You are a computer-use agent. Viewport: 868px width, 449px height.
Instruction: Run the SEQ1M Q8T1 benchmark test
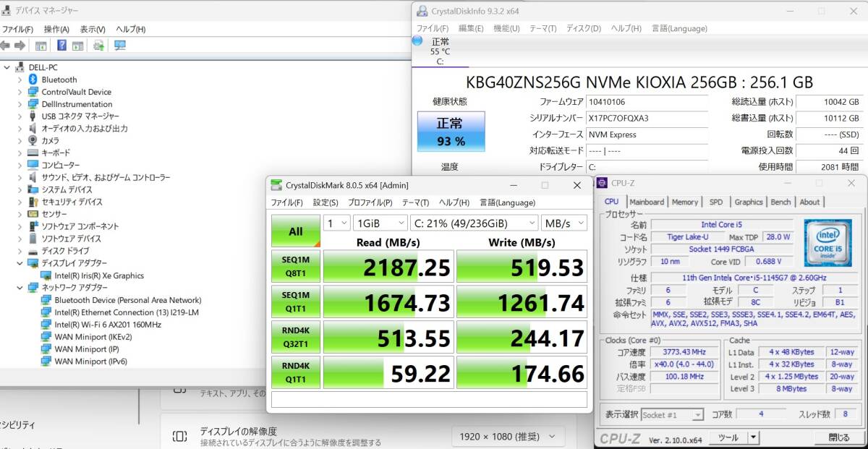pyautogui.click(x=296, y=268)
